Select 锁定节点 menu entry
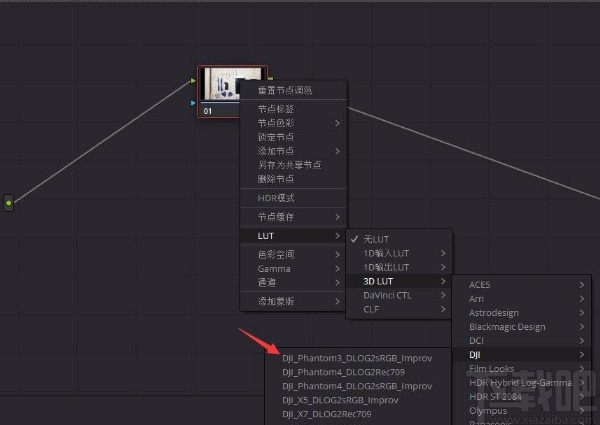The image size is (600, 425). 293,137
